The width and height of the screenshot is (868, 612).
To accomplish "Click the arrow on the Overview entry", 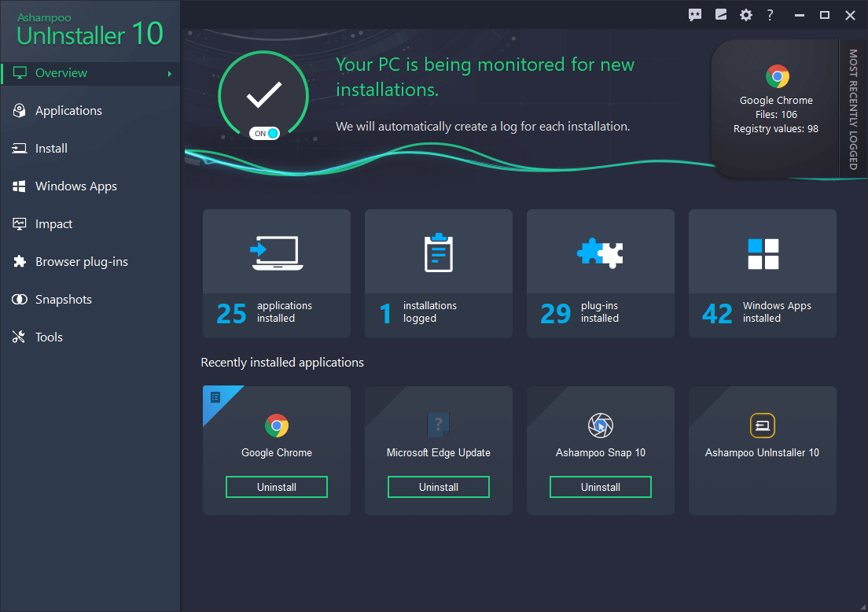I will point(168,72).
